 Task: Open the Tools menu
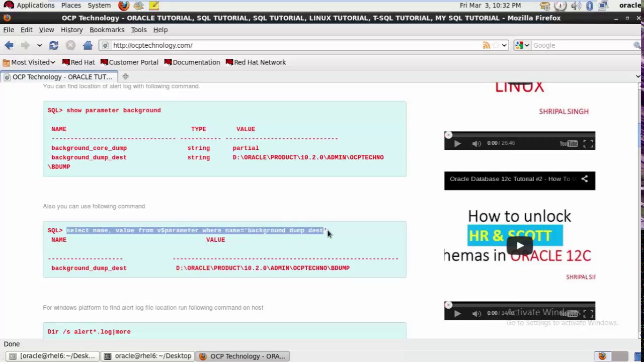(x=138, y=30)
